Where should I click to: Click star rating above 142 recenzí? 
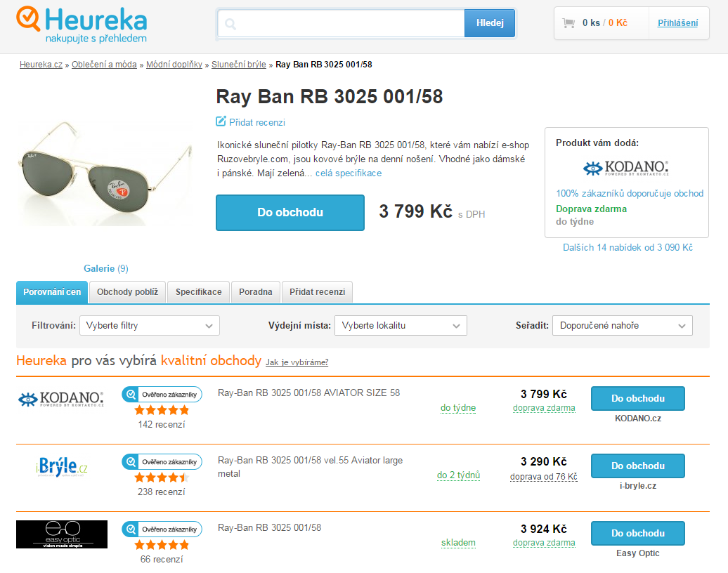[162, 410]
